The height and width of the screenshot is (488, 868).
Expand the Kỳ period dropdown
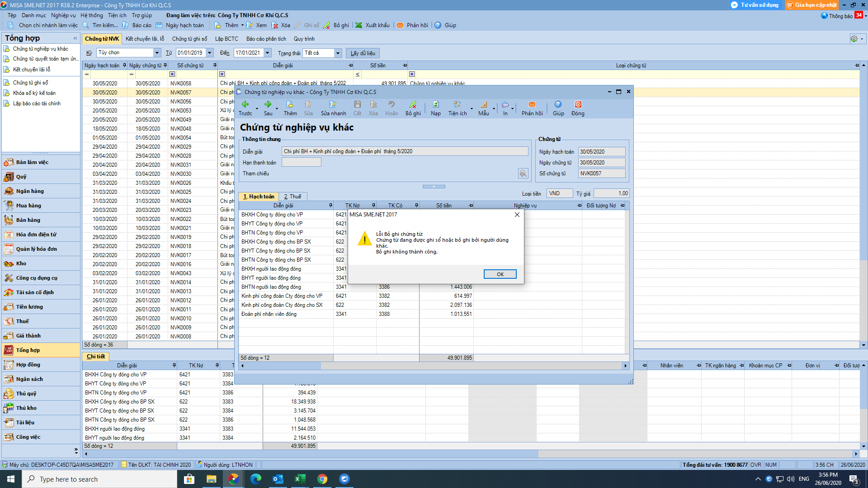click(x=157, y=53)
